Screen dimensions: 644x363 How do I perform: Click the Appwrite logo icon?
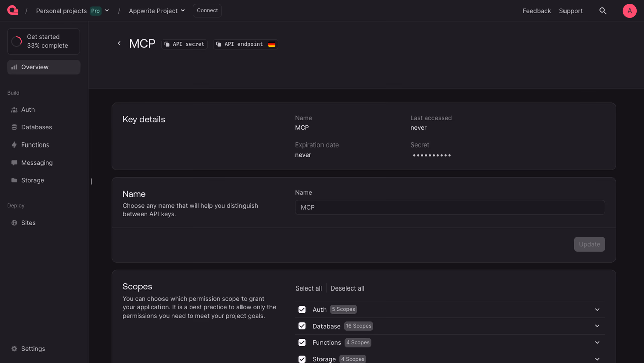tap(13, 10)
